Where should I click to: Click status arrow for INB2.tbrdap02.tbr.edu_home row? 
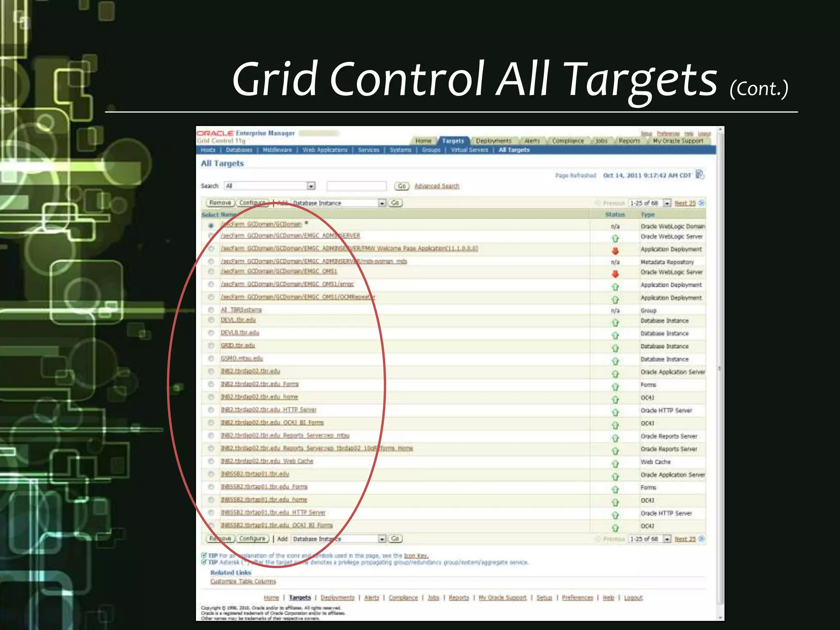(615, 399)
